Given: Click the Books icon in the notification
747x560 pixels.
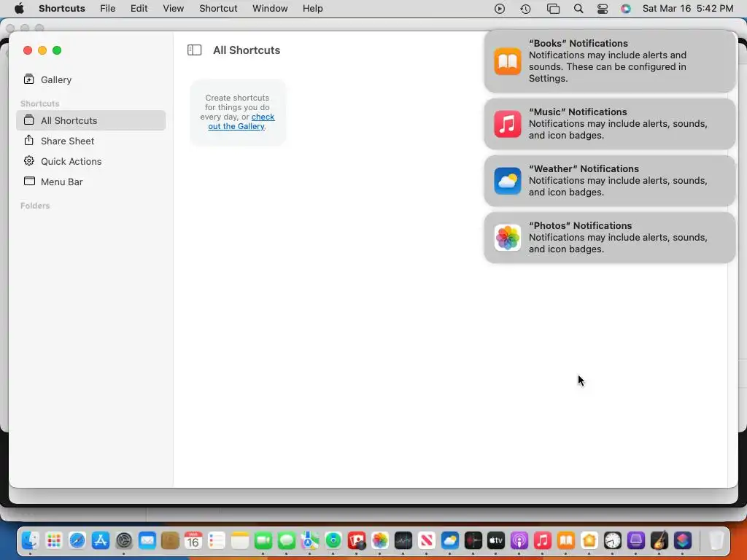Looking at the screenshot, I should click(x=508, y=61).
